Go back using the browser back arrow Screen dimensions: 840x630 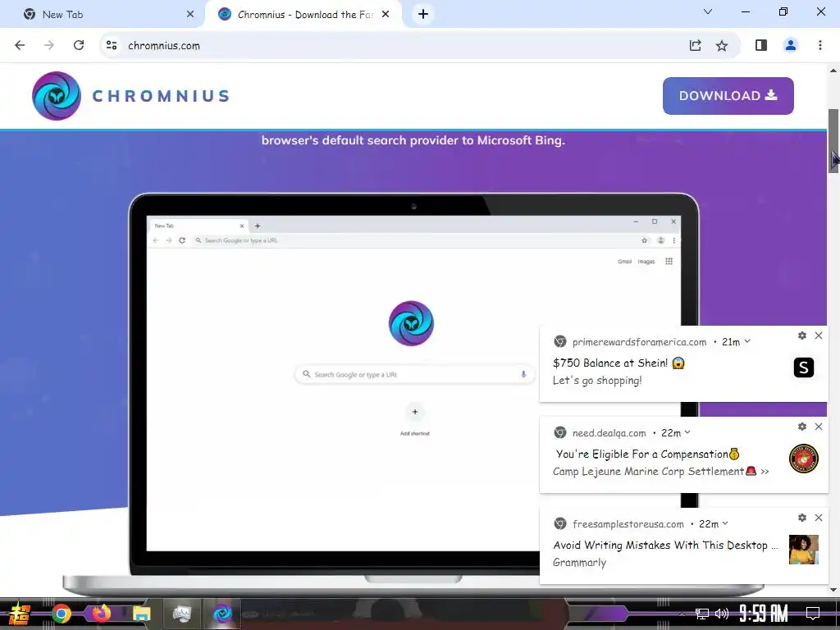[x=20, y=46]
